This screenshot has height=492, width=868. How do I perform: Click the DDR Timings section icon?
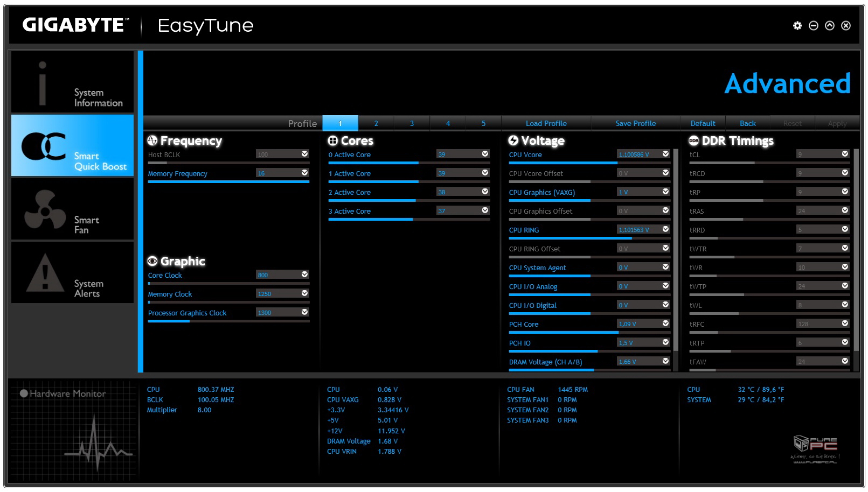[694, 140]
